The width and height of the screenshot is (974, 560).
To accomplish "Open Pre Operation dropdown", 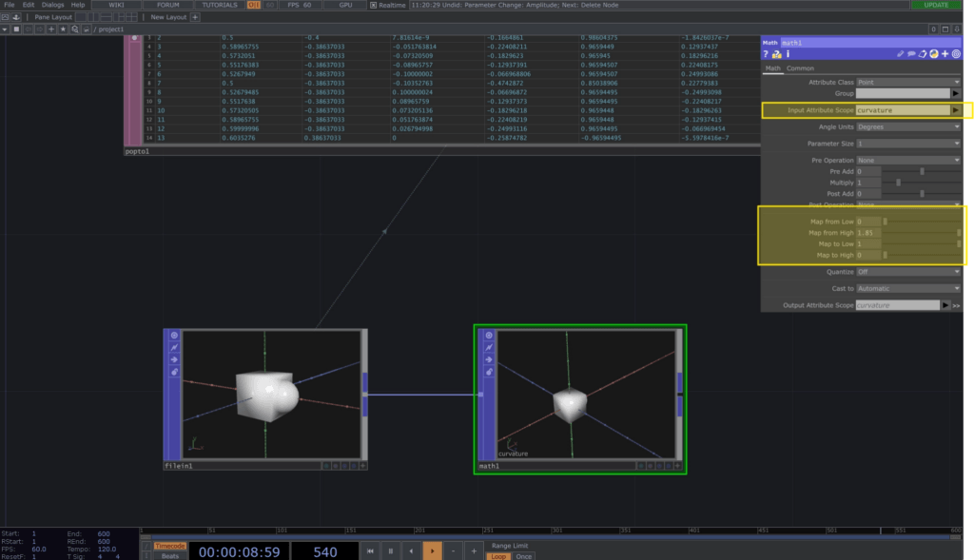I will click(x=908, y=160).
